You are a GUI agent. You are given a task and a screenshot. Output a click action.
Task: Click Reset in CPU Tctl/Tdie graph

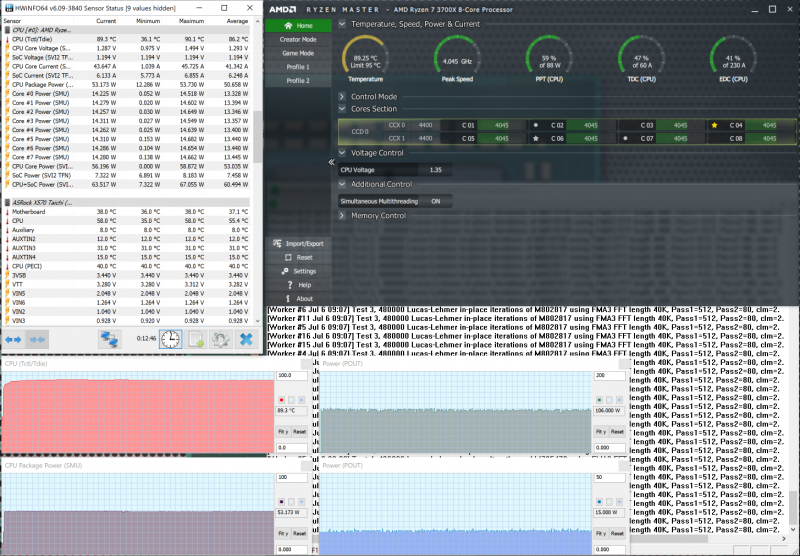(x=299, y=432)
